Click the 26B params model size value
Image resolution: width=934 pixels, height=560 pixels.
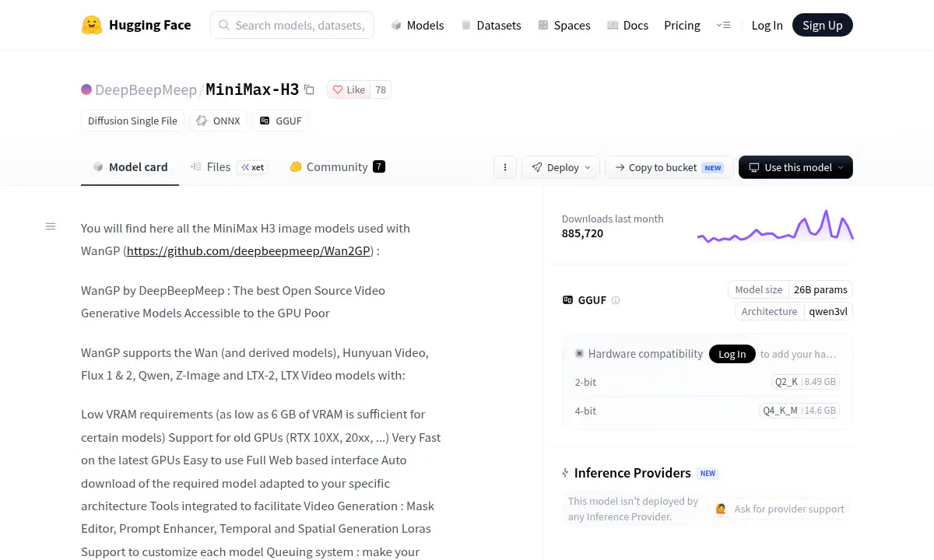tap(820, 289)
